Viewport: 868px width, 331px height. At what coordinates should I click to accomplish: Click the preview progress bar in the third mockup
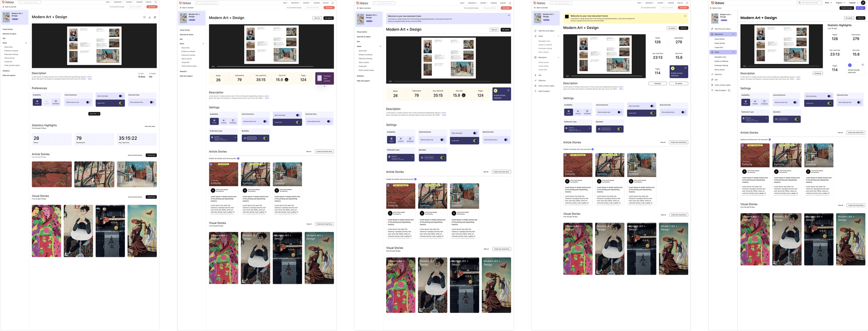(x=442, y=81)
